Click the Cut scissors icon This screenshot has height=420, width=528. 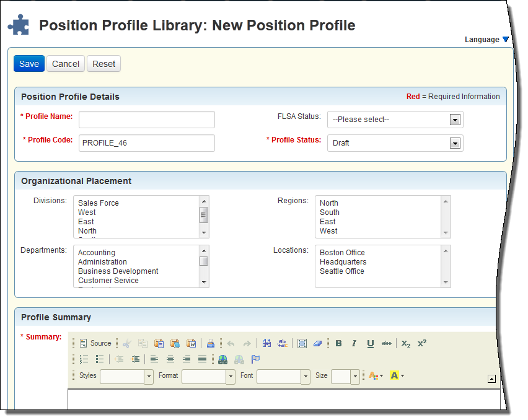coord(127,343)
